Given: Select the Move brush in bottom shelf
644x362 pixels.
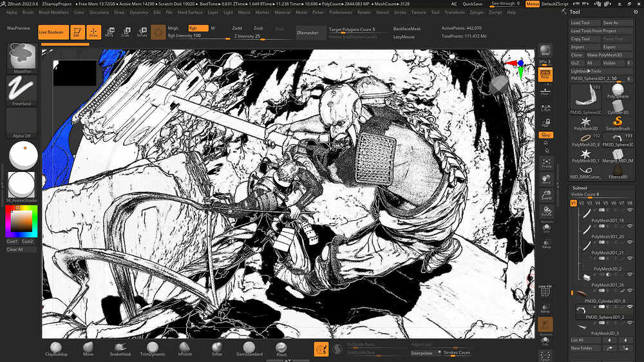Looking at the screenshot, I should (88, 349).
